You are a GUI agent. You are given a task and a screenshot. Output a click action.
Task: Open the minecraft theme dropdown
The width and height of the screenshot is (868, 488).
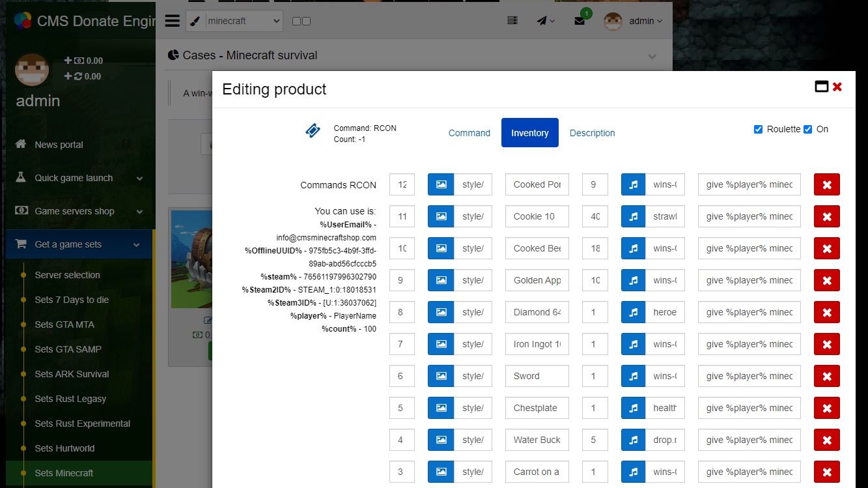point(244,21)
